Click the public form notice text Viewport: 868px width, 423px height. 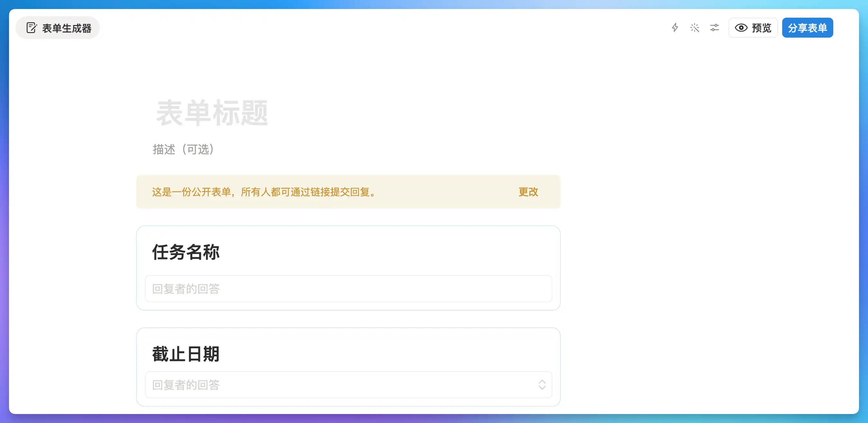click(x=264, y=192)
